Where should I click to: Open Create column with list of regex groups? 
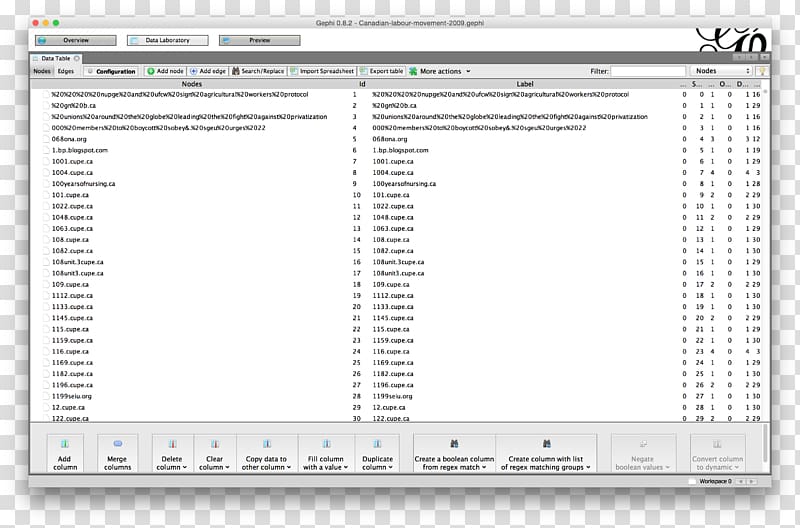point(546,453)
